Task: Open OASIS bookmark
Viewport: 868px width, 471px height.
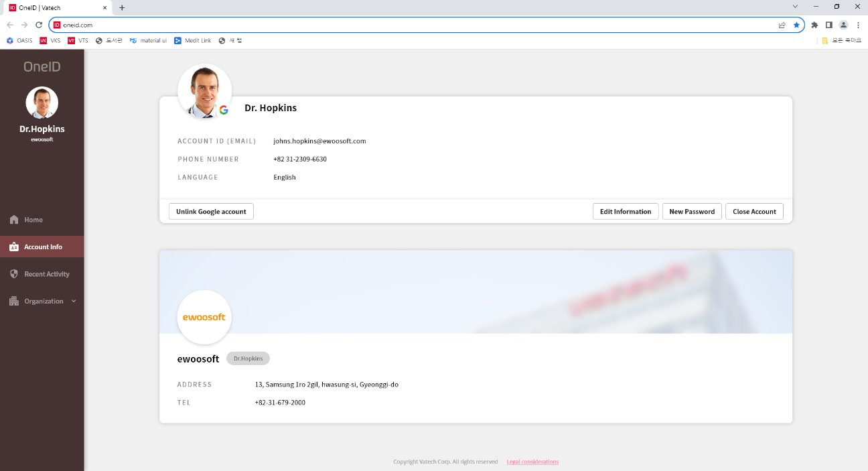Action: coord(19,41)
